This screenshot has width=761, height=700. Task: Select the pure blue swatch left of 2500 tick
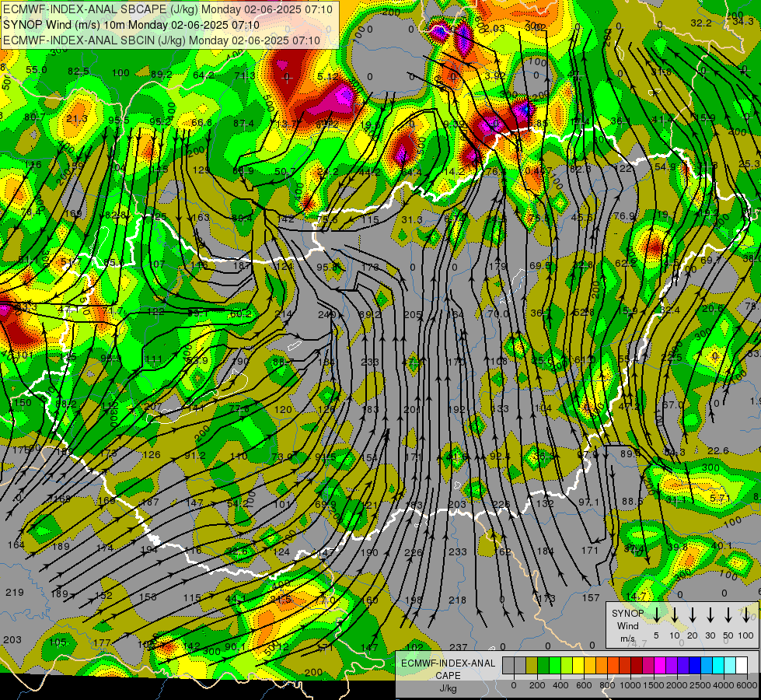(x=694, y=665)
